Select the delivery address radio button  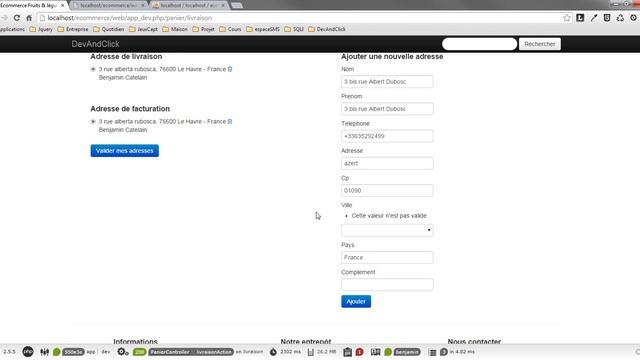pyautogui.click(x=93, y=69)
